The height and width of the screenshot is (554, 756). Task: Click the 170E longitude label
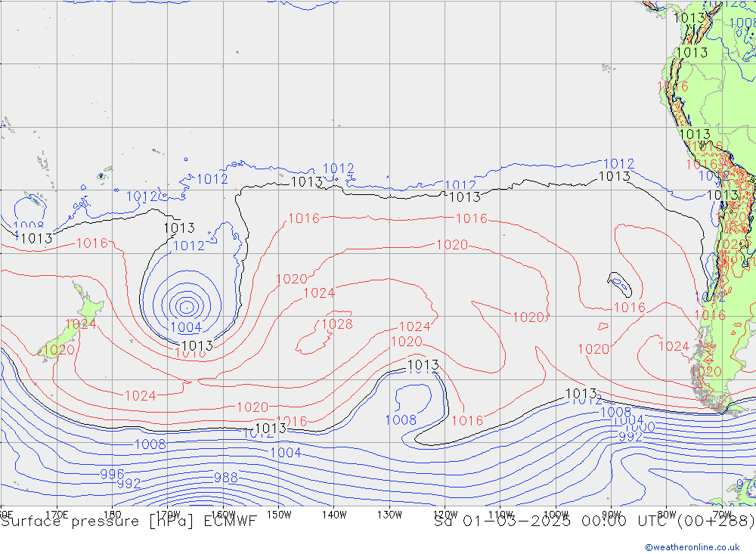[x=57, y=515]
